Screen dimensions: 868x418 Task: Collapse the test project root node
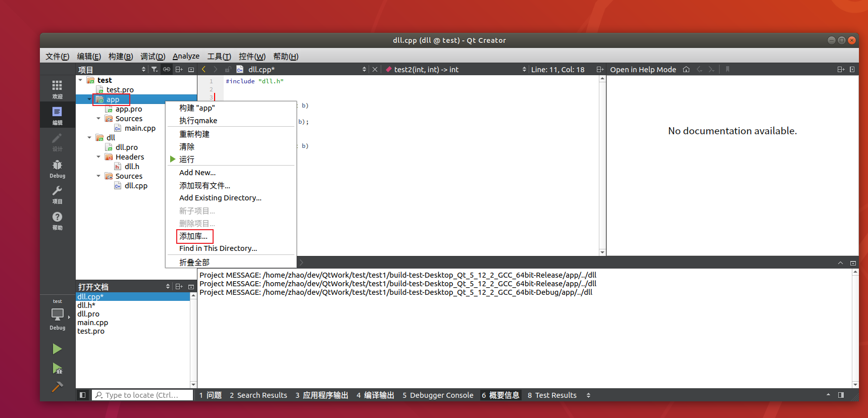pos(80,80)
